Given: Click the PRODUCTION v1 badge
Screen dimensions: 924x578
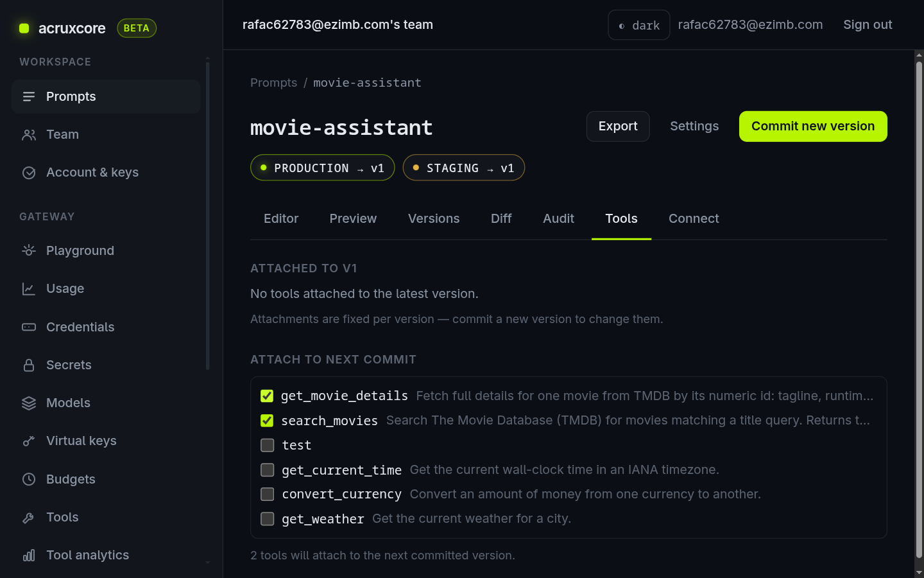Looking at the screenshot, I should pyautogui.click(x=323, y=168).
